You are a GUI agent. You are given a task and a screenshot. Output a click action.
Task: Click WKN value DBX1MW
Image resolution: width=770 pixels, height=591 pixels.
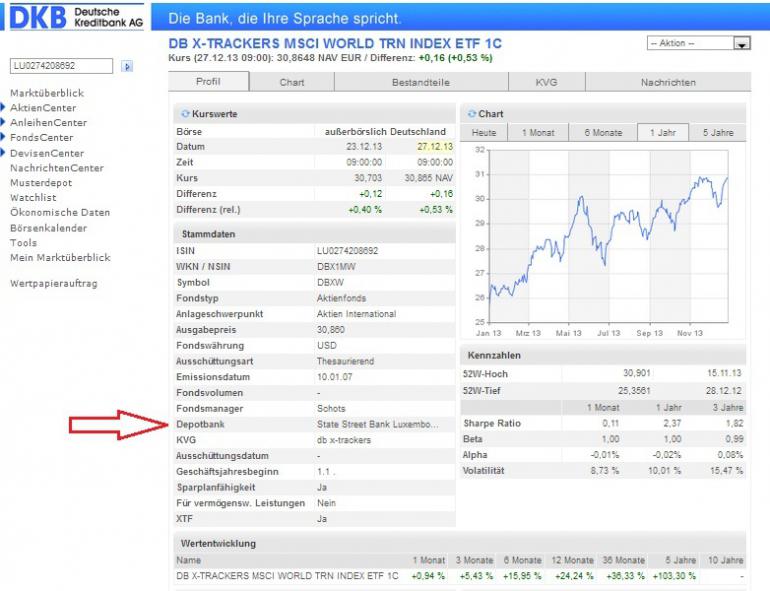click(x=336, y=266)
